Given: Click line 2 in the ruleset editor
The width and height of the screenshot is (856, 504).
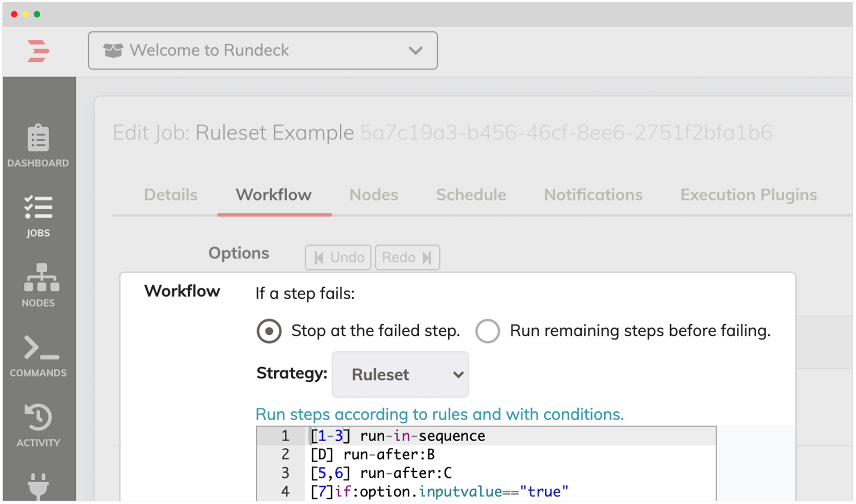Looking at the screenshot, I should click(x=372, y=455).
